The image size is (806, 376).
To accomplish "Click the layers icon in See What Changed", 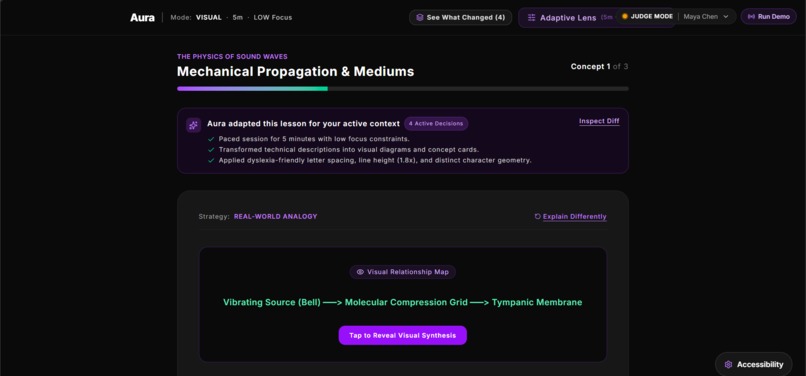I will tap(420, 17).
